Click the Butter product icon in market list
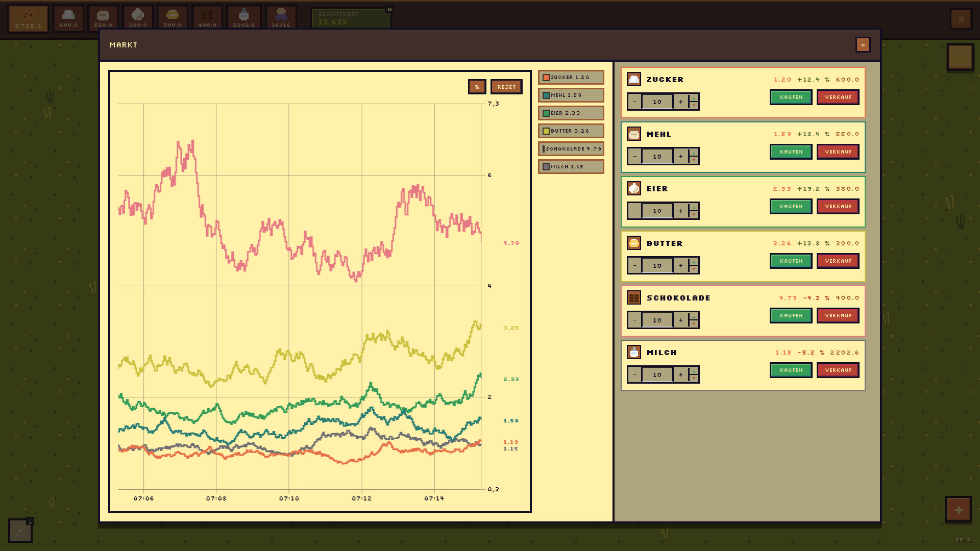 [634, 243]
